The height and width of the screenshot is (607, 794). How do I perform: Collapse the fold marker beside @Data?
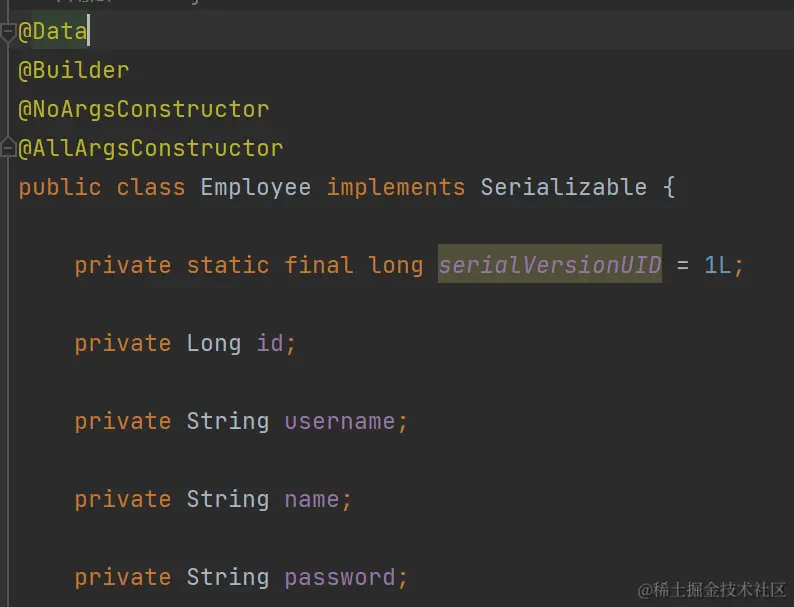(8, 32)
